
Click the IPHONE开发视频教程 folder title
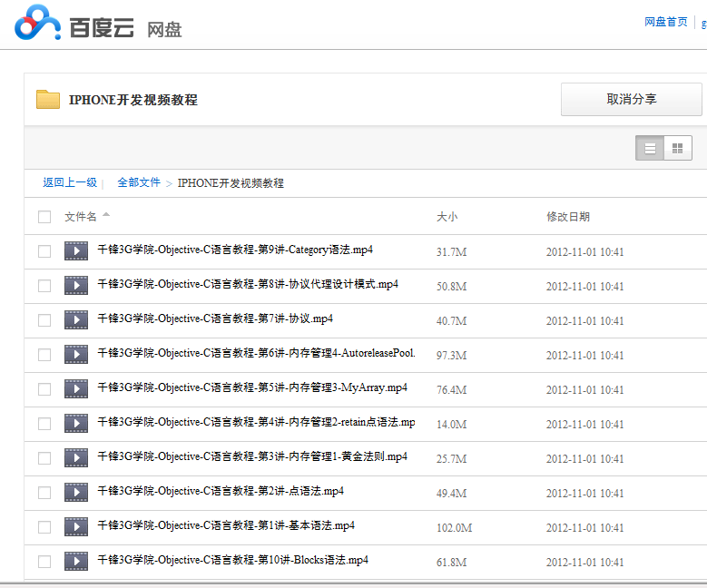coord(133,100)
